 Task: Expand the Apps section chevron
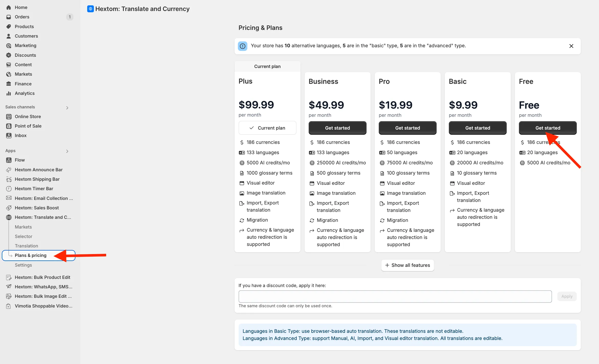point(67,151)
